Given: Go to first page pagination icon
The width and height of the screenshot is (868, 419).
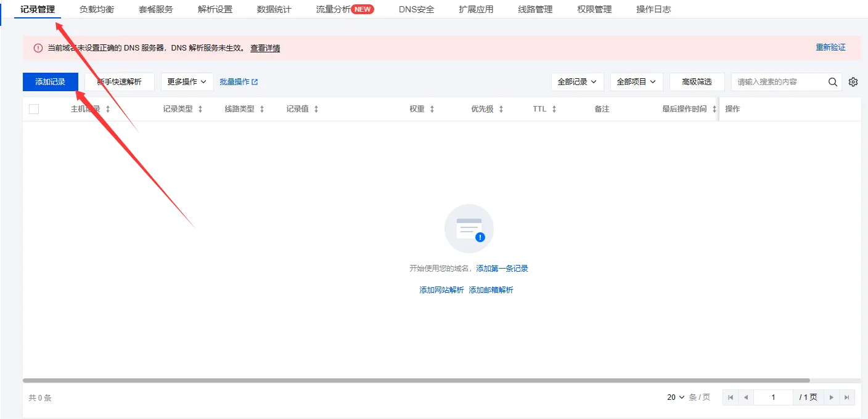Looking at the screenshot, I should pyautogui.click(x=731, y=397).
